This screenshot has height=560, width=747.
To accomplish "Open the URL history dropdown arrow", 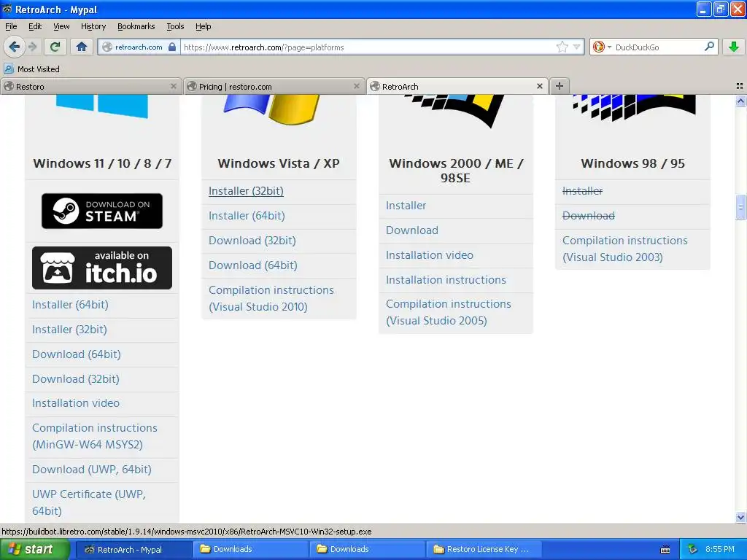I will 576,47.
